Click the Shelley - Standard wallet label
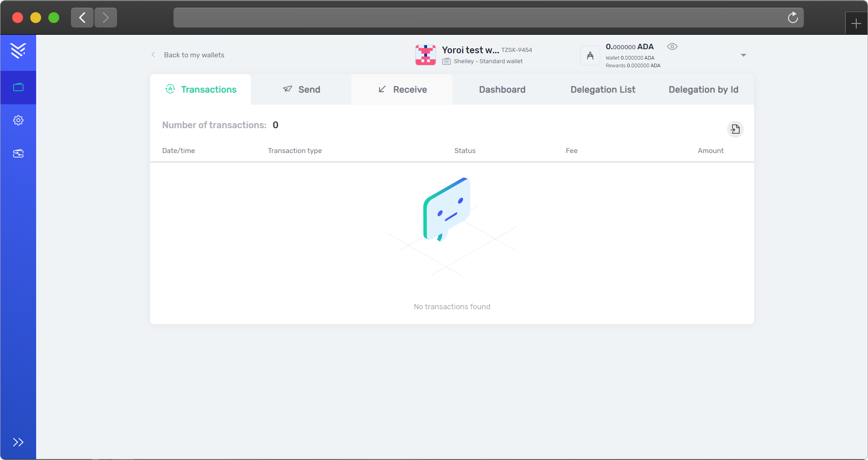The image size is (868, 460). click(488, 61)
